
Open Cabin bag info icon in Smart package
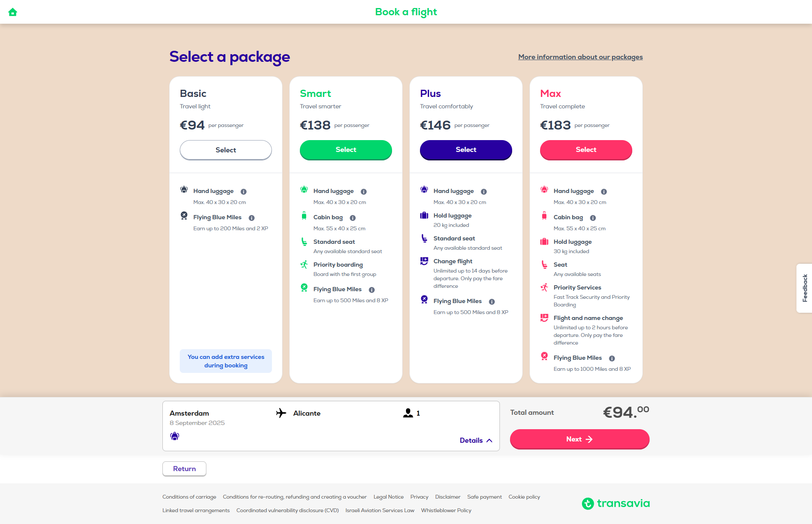pos(353,218)
